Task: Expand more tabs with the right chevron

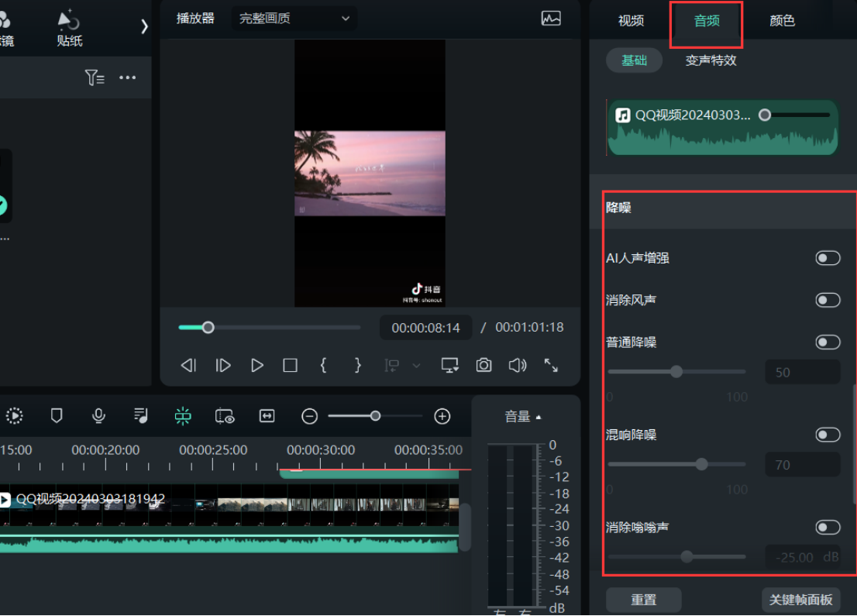Action: point(144,26)
